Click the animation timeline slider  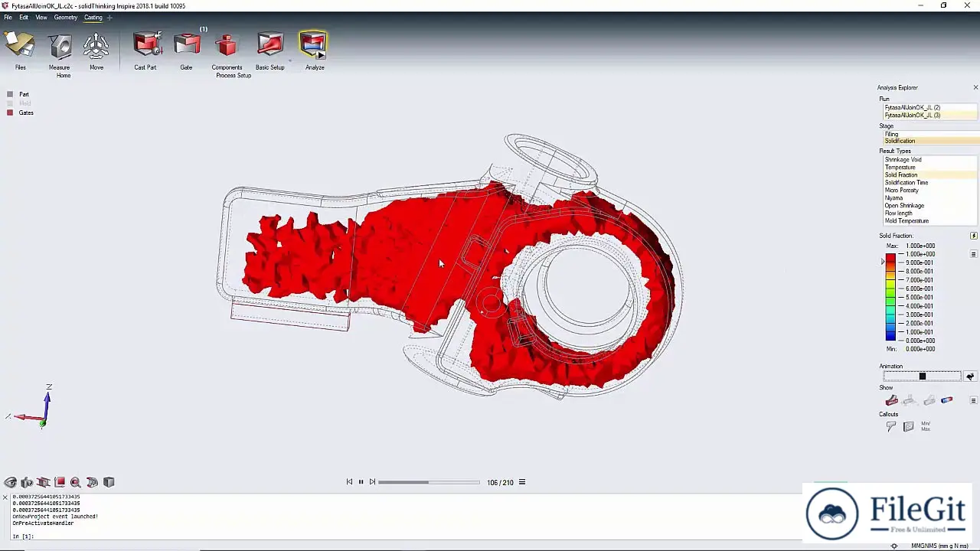(x=429, y=482)
